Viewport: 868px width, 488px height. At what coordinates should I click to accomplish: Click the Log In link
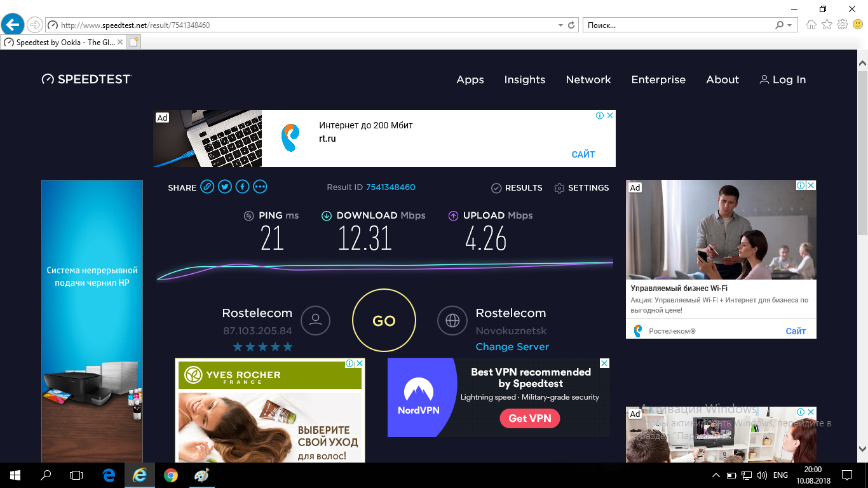[x=783, y=79]
